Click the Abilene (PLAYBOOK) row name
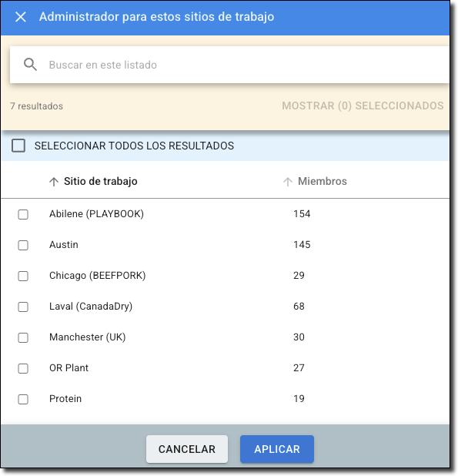This screenshot has height=476, width=458. tap(96, 214)
